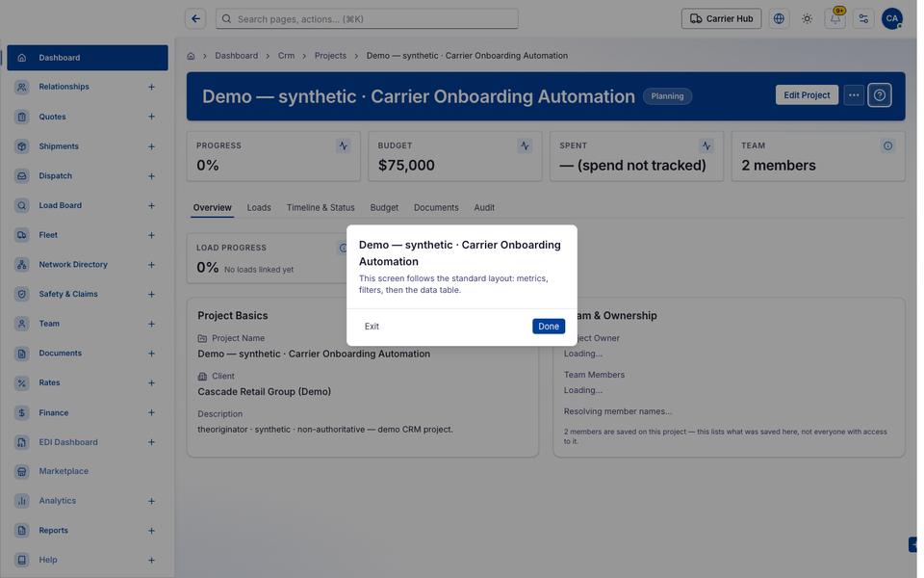Open the Safety & Claims sidebar icon
Screen dimensions: 924x578
(x=22, y=294)
